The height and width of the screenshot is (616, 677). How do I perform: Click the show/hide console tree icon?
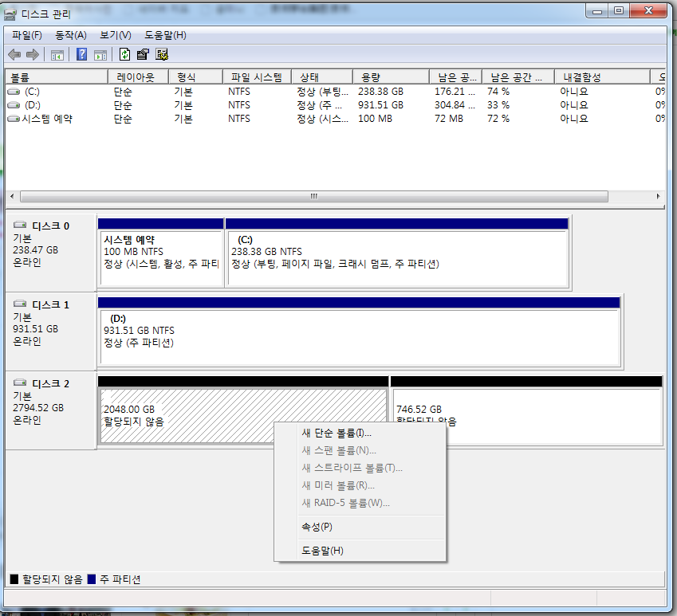(x=57, y=54)
